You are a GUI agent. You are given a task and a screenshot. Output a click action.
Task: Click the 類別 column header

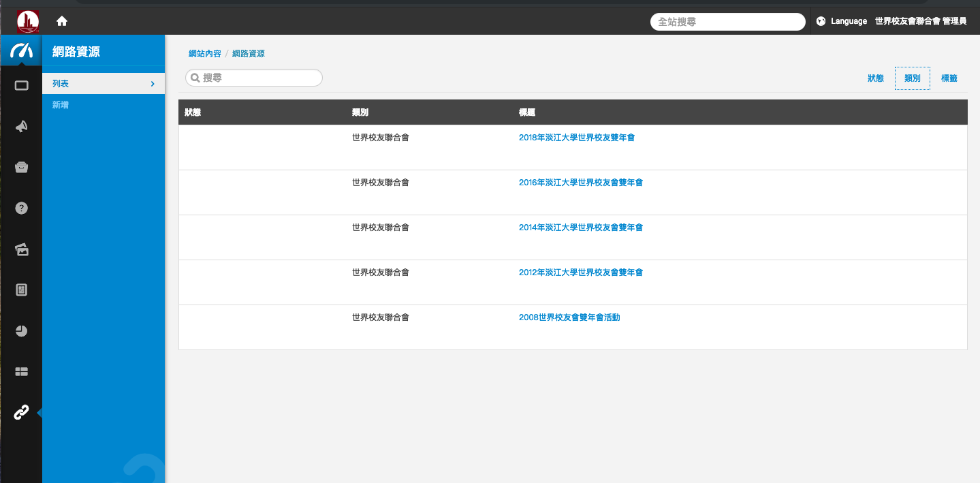pyautogui.click(x=360, y=112)
